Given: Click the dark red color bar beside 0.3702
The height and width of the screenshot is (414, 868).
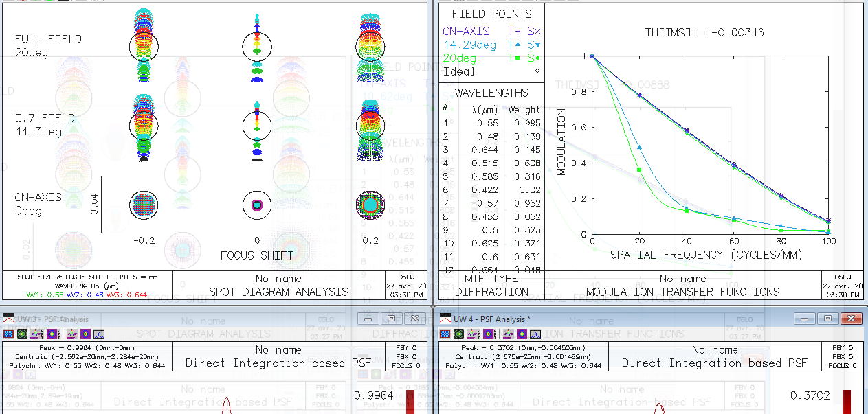Looking at the screenshot, I should point(847,402).
